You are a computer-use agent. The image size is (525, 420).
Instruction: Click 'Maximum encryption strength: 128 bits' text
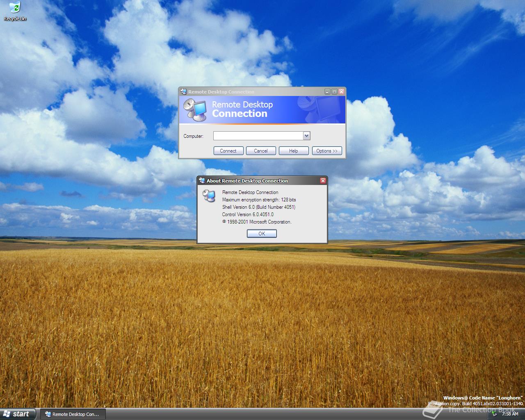coord(259,200)
